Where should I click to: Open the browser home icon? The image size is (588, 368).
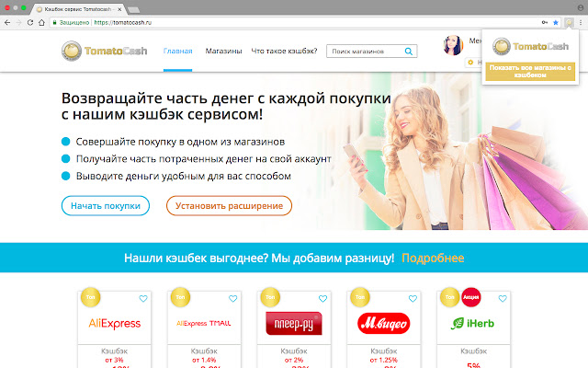(x=41, y=22)
